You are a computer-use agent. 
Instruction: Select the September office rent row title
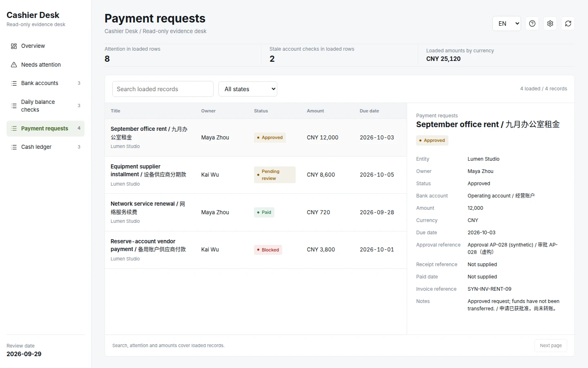(149, 133)
